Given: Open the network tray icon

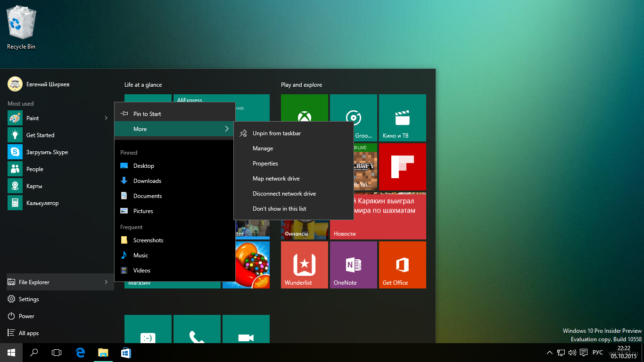Looking at the screenshot, I should (x=561, y=353).
